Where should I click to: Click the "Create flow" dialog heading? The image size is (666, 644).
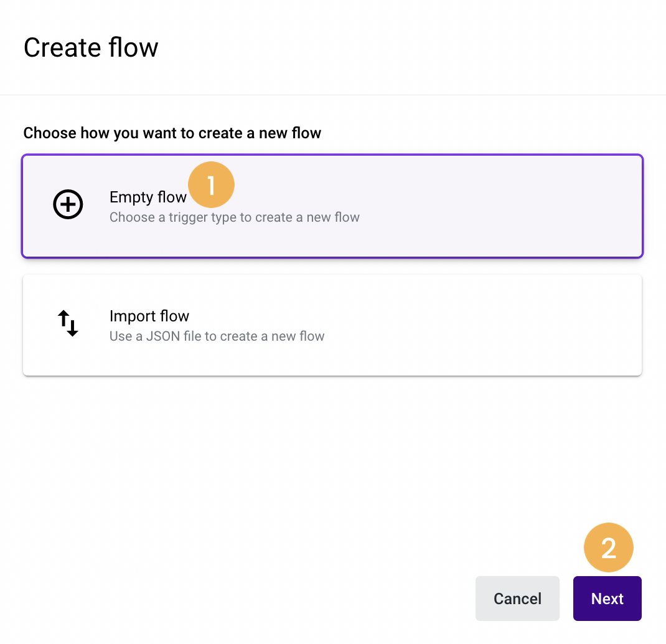91,47
